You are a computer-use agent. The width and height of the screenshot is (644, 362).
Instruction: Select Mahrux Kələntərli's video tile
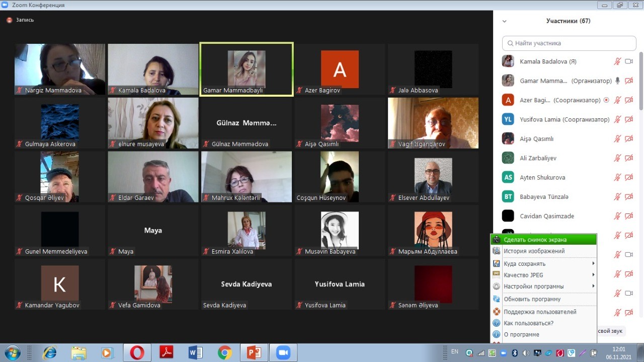247,177
